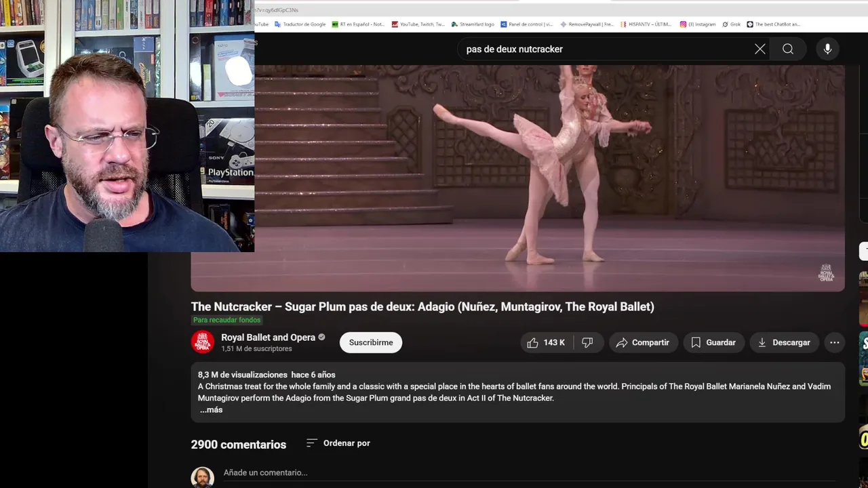Dislike the video with thumbs down

coord(588,342)
